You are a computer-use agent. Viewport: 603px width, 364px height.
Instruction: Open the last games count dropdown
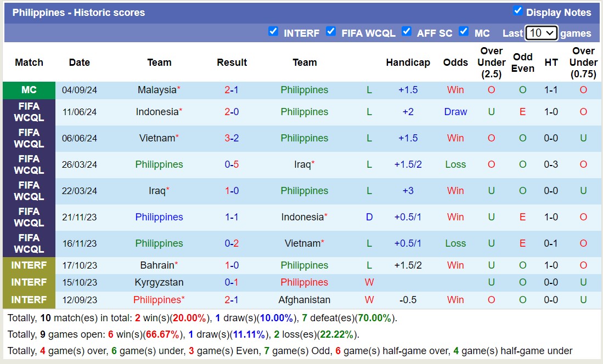[542, 33]
